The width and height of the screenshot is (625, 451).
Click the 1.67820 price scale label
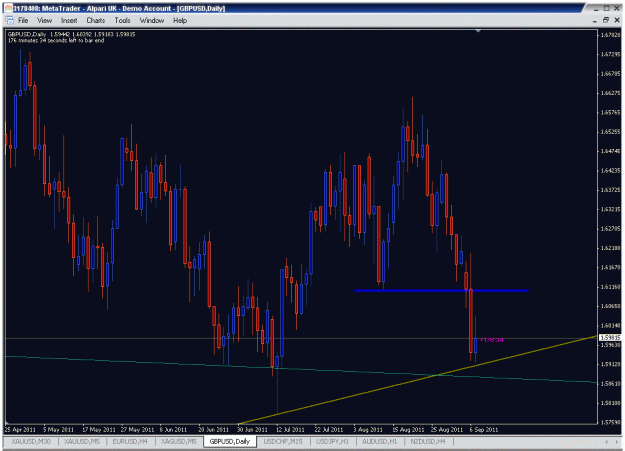tap(611, 35)
